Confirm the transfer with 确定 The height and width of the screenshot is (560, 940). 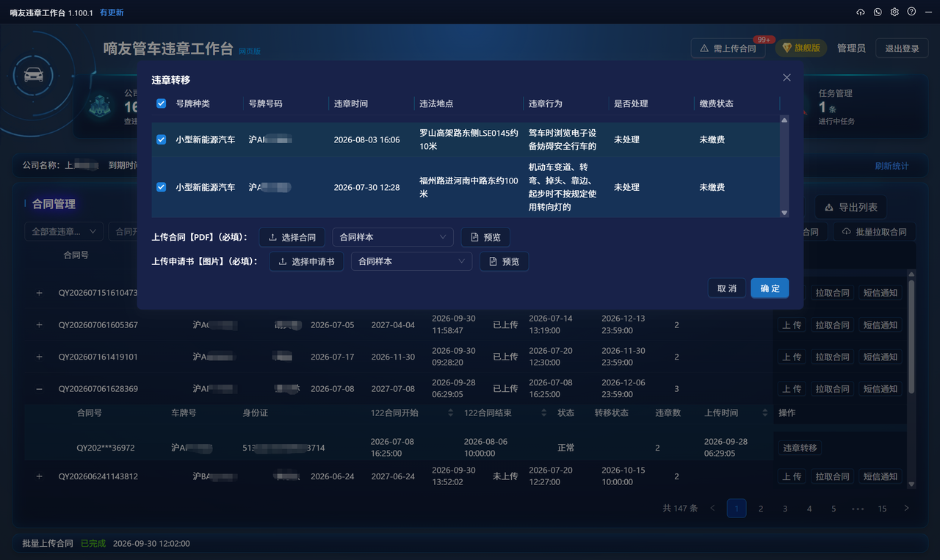pos(770,288)
